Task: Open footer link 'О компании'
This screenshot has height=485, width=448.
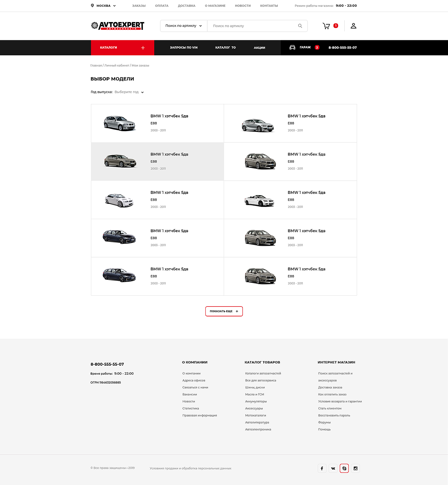Action: (x=191, y=373)
